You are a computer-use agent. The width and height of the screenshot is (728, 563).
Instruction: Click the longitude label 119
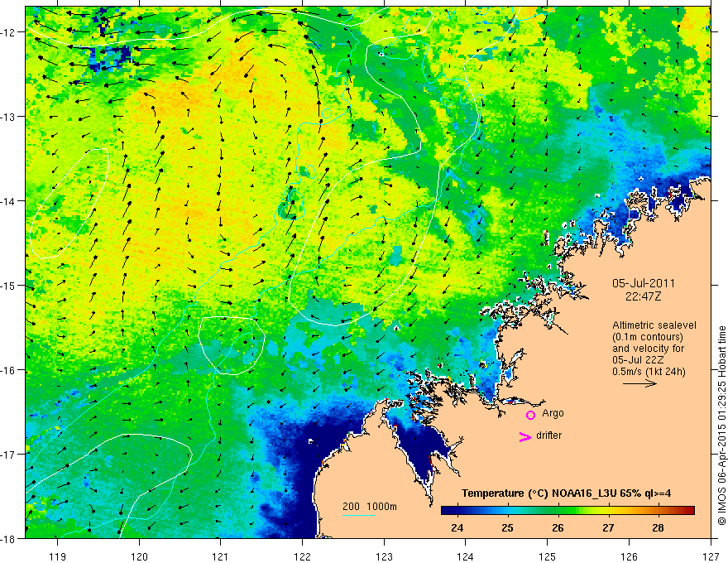click(x=58, y=556)
